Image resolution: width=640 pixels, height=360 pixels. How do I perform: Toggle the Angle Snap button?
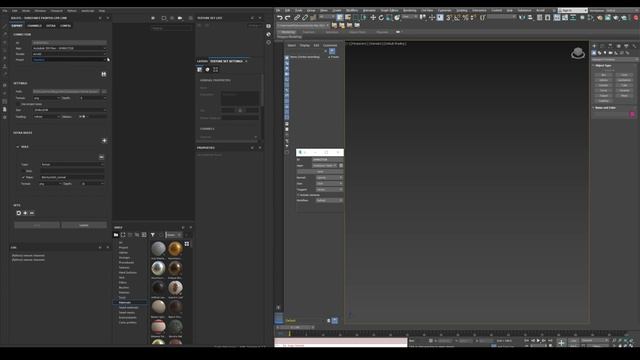[x=457, y=18]
